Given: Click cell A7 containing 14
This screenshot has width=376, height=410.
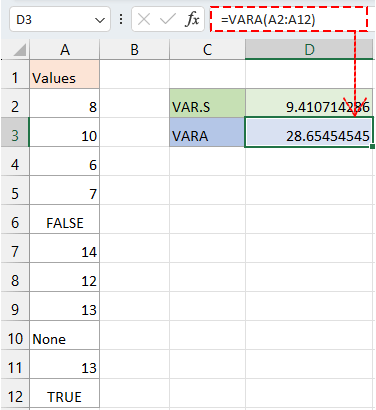Looking at the screenshot, I should tap(65, 248).
